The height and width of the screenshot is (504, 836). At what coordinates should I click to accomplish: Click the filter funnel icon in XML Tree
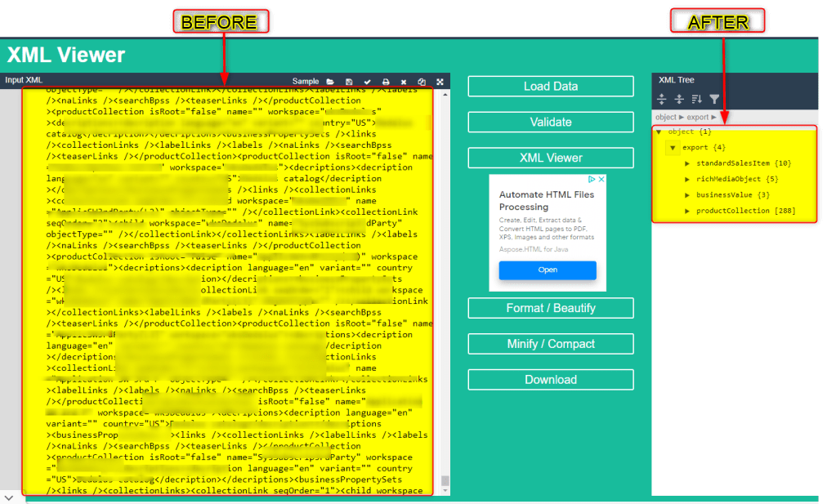[714, 100]
